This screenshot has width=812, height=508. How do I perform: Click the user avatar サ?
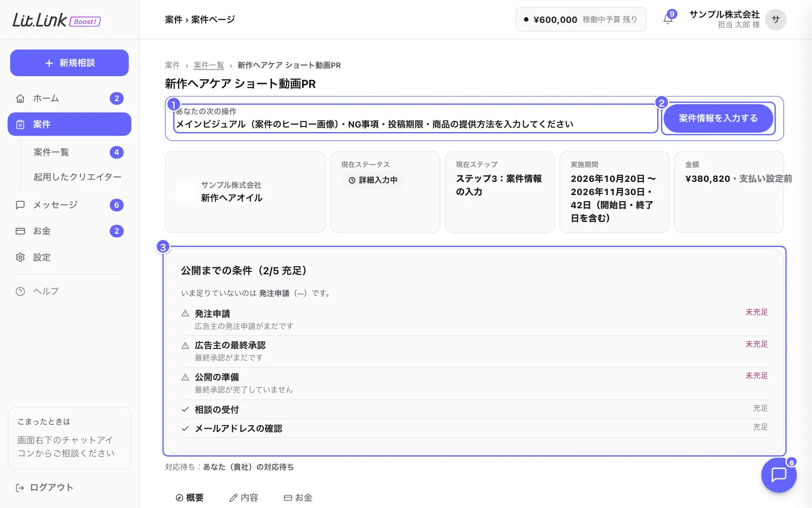click(x=775, y=19)
